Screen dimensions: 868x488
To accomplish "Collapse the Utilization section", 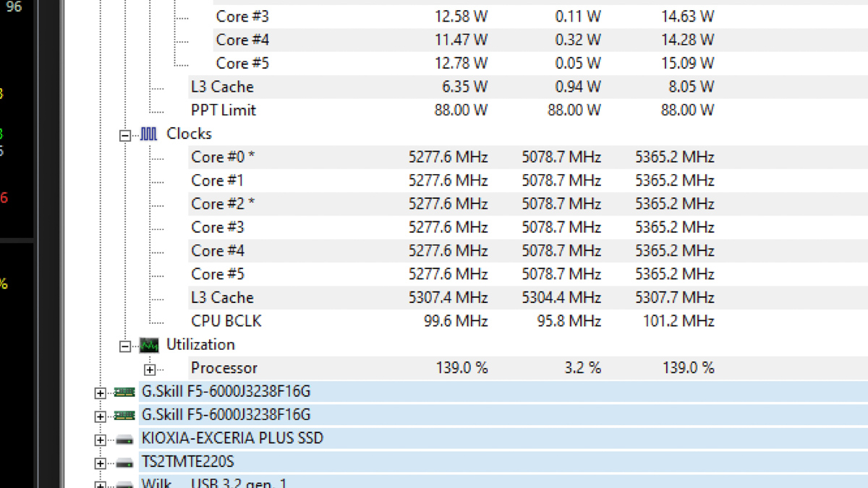I will [x=126, y=346].
